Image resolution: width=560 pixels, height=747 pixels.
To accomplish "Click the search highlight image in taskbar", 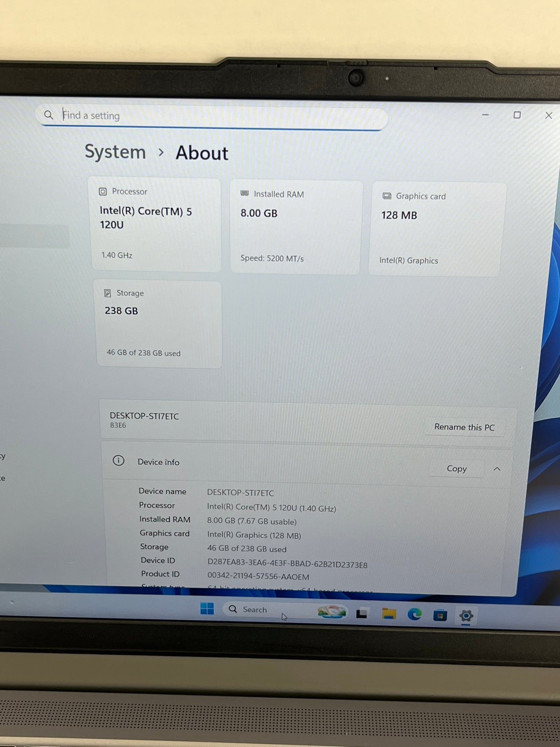I will [x=331, y=612].
